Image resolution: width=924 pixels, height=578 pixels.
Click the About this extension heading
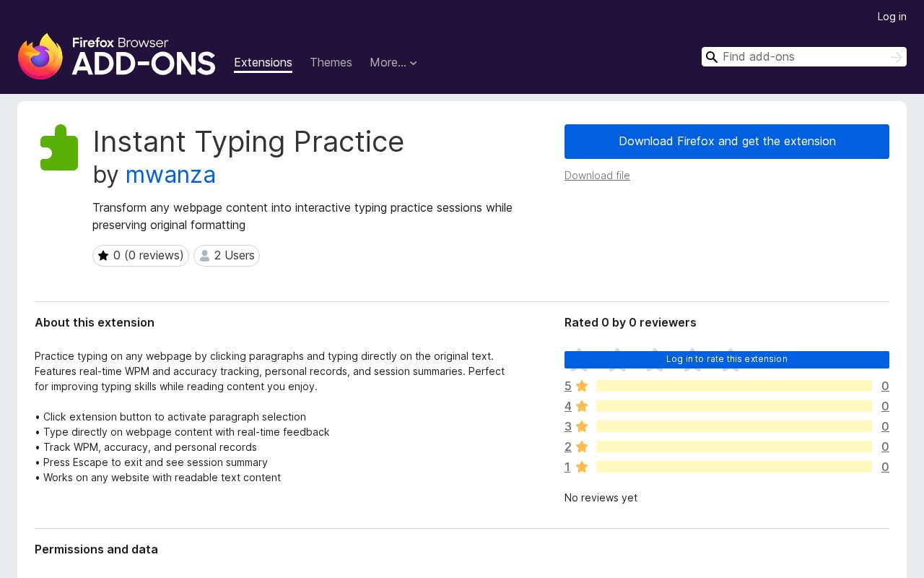[x=95, y=322]
